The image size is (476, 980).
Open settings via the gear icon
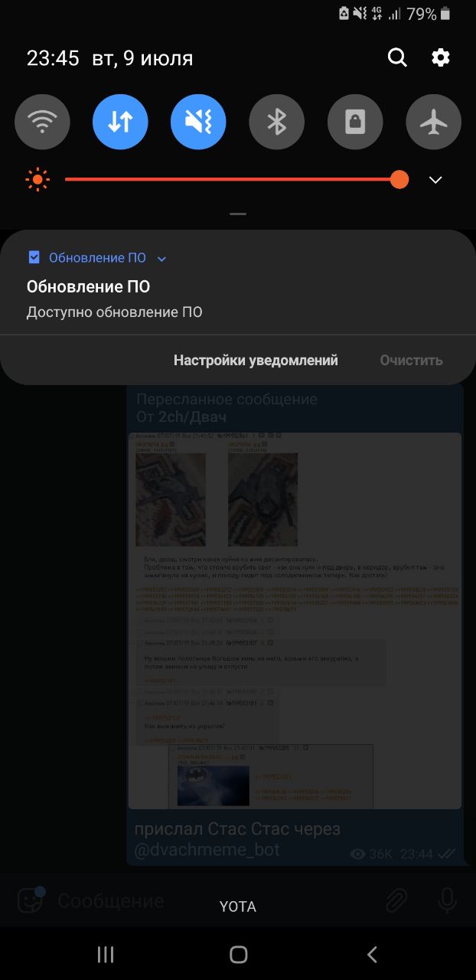[441, 57]
